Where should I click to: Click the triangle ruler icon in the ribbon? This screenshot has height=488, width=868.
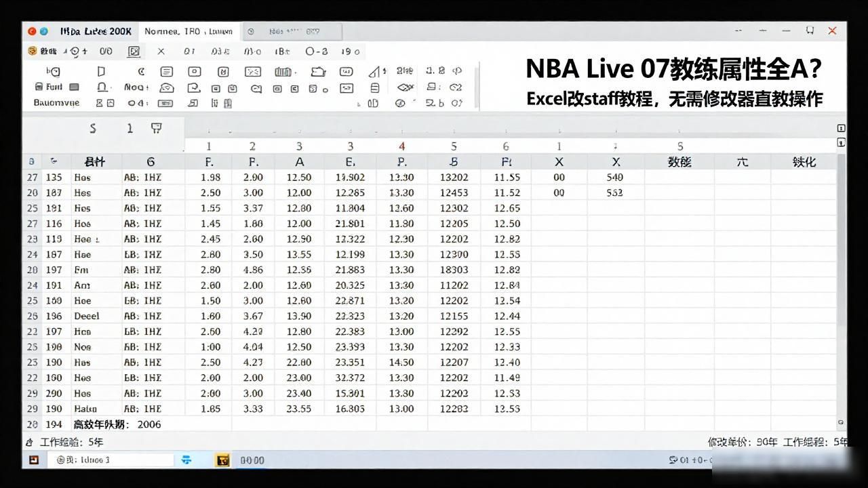376,72
